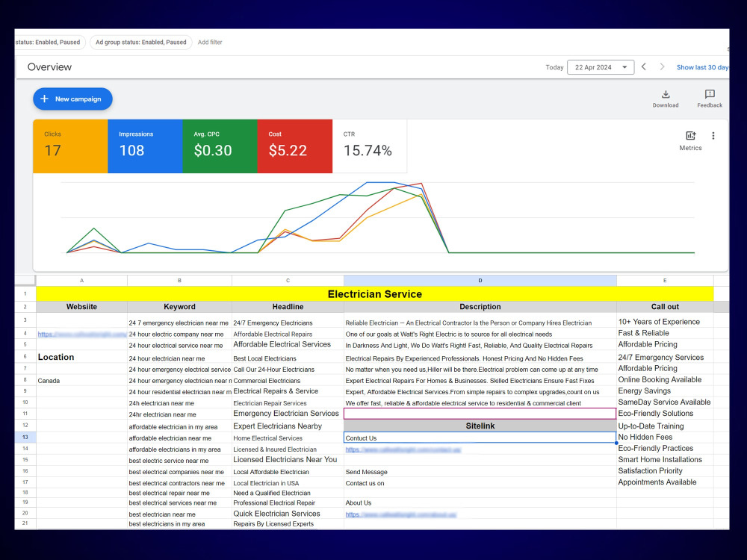The width and height of the screenshot is (747, 560).
Task: Select the orange Clicks metric card
Action: tap(70, 146)
